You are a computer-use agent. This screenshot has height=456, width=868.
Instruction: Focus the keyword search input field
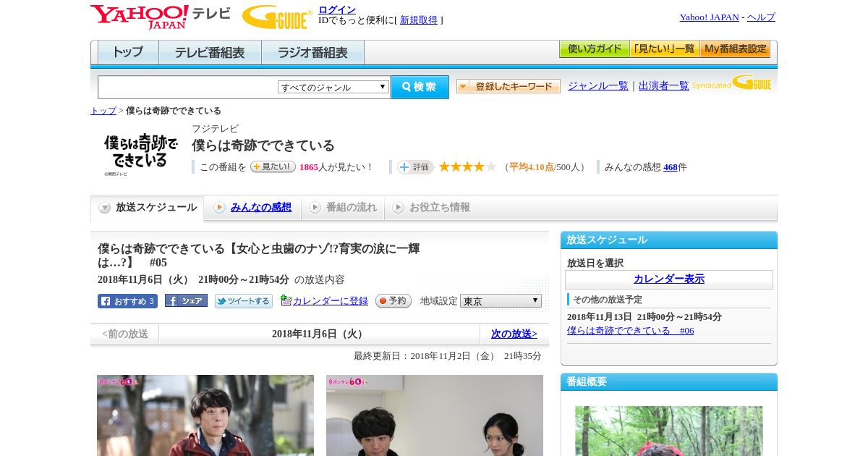click(188, 87)
